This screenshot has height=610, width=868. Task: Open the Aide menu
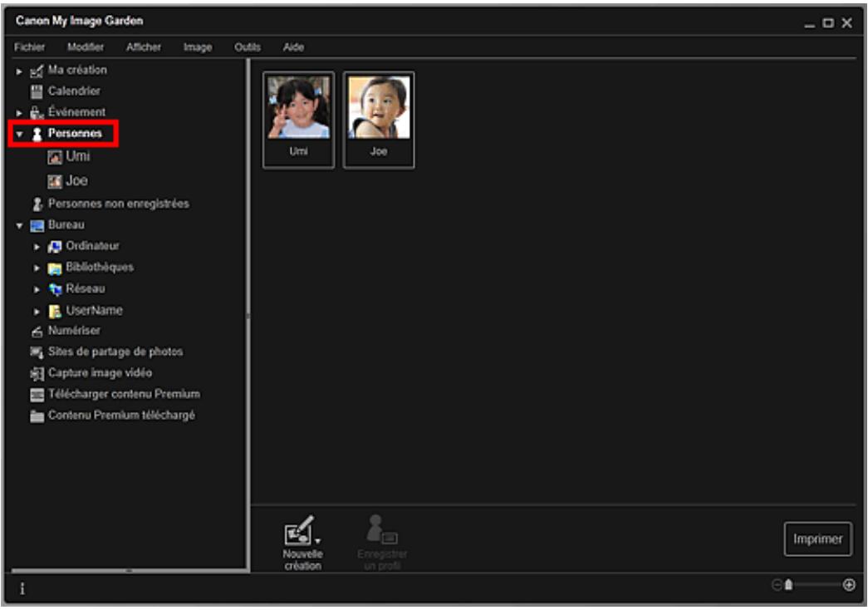point(293,47)
